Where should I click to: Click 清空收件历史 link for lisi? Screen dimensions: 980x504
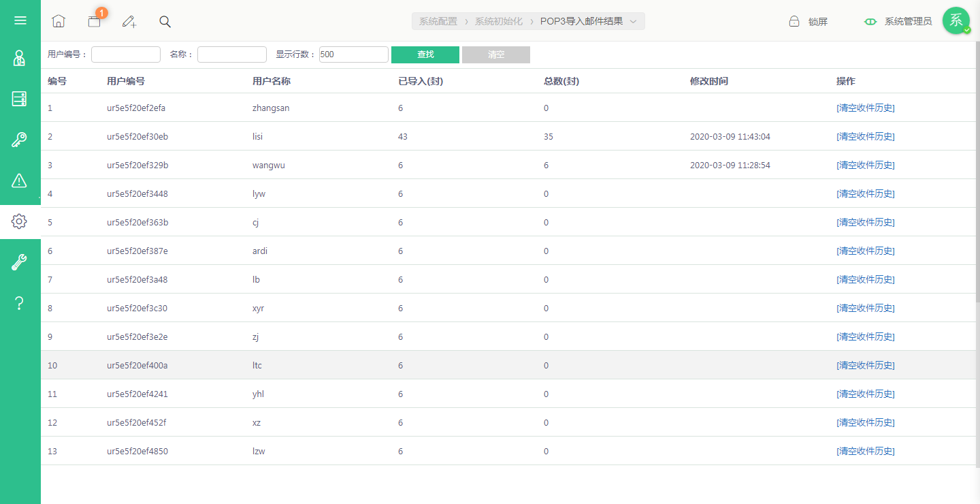coord(866,136)
